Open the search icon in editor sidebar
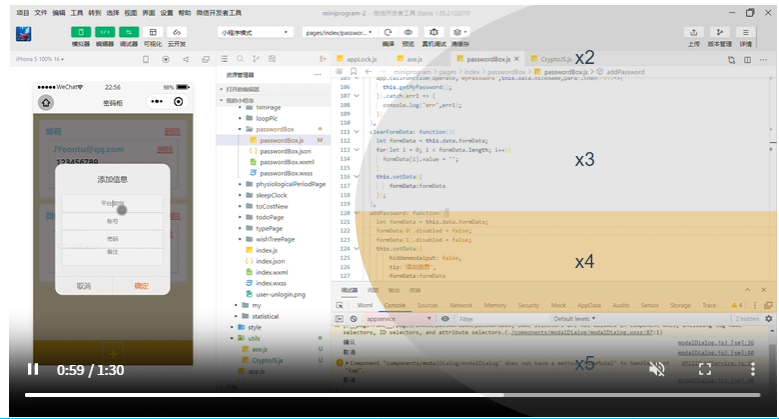 tap(240, 59)
